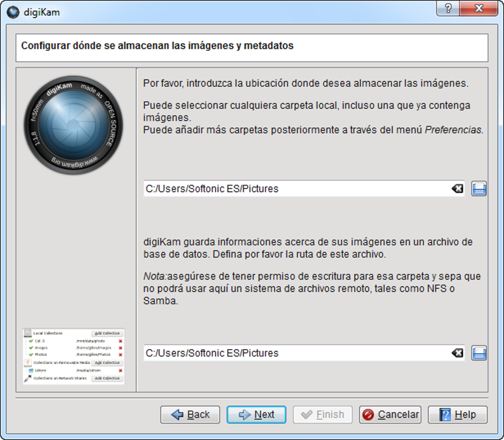Viewport: 504px width, 440px height.
Task: Click the digiKam title bar icon
Action: 13,12
